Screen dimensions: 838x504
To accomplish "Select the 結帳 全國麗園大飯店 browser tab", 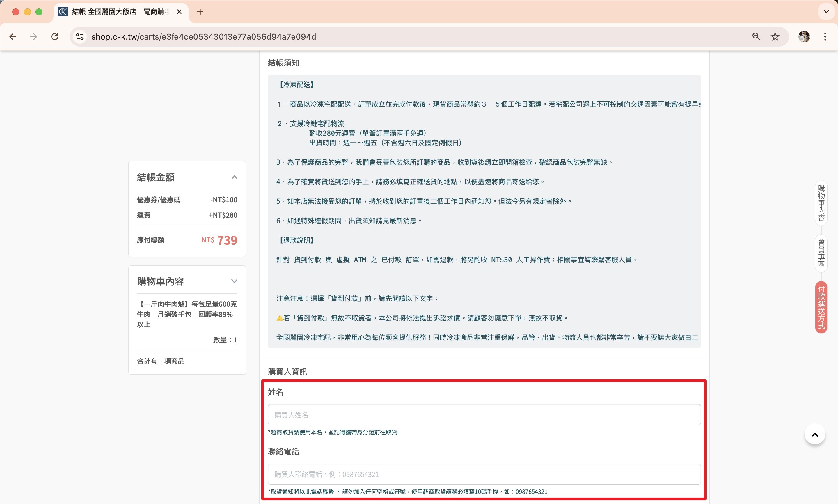I will click(121, 12).
